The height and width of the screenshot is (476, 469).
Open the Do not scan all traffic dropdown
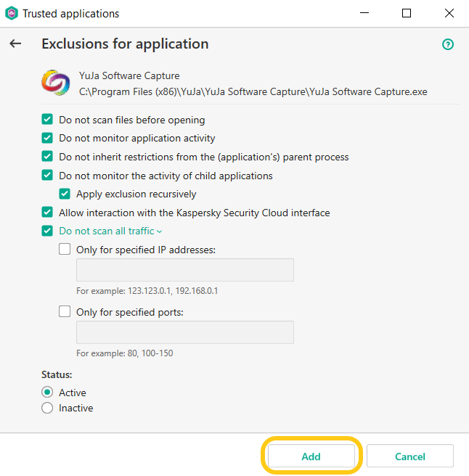point(110,231)
